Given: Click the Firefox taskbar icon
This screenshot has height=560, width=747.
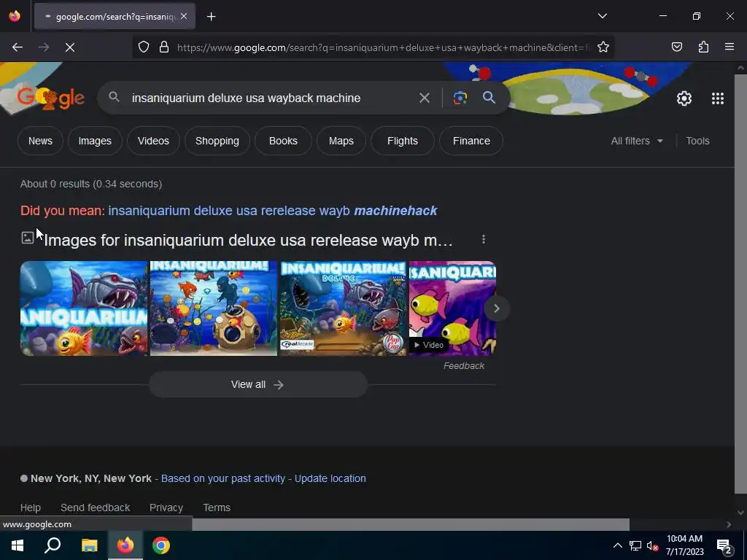Looking at the screenshot, I should coord(125,545).
